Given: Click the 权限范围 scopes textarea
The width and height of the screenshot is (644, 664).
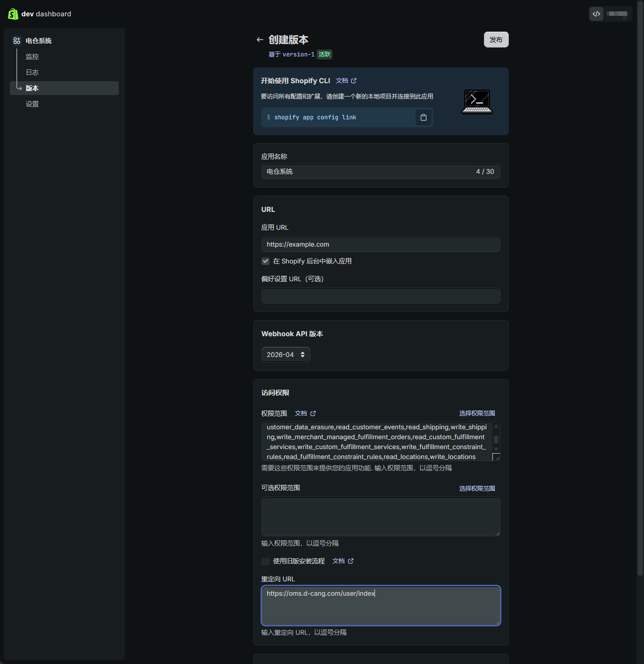Looking at the screenshot, I should [x=376, y=442].
